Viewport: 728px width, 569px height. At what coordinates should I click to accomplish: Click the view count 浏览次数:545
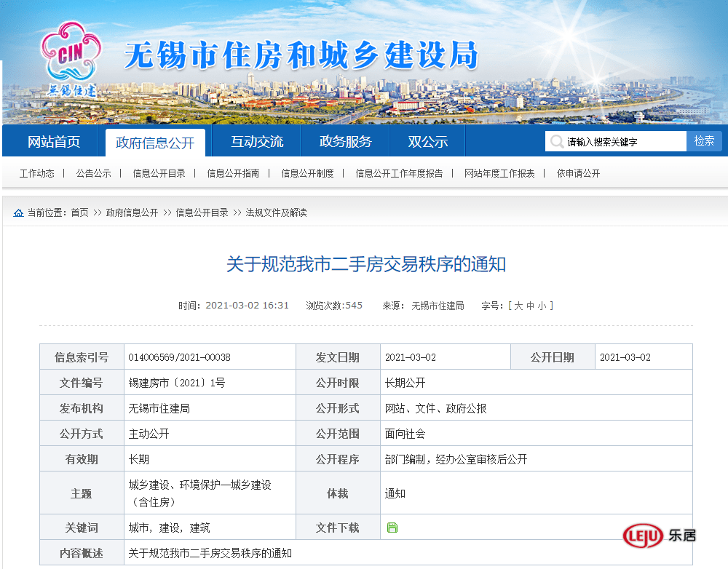click(334, 306)
